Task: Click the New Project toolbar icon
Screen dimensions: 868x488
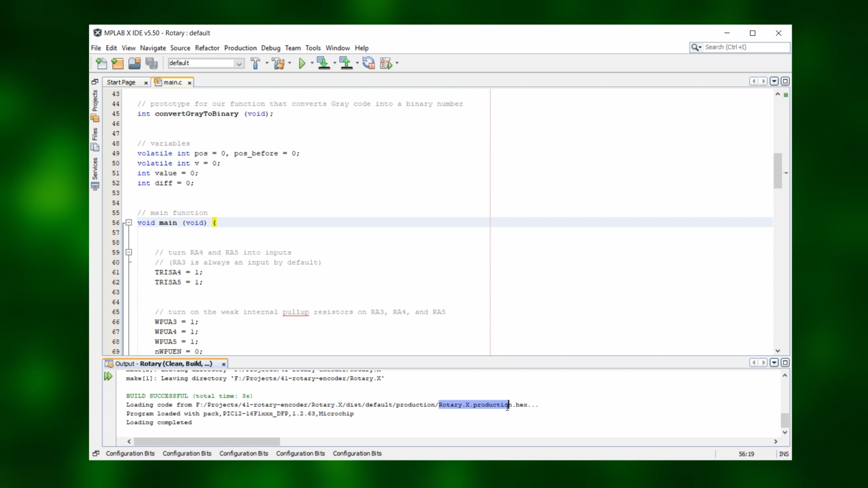Action: coord(117,63)
